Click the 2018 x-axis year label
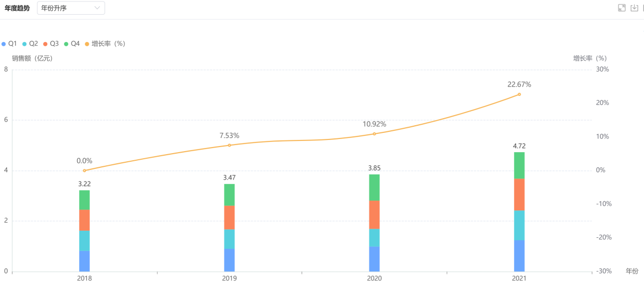This screenshot has width=644, height=286. click(84, 278)
